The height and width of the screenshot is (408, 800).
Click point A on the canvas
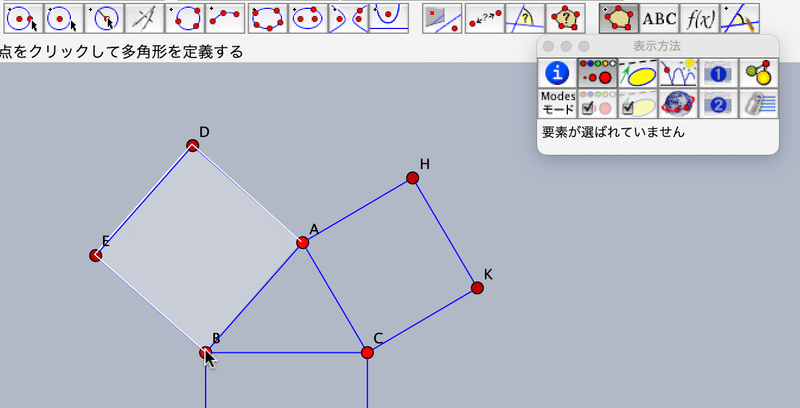(303, 243)
